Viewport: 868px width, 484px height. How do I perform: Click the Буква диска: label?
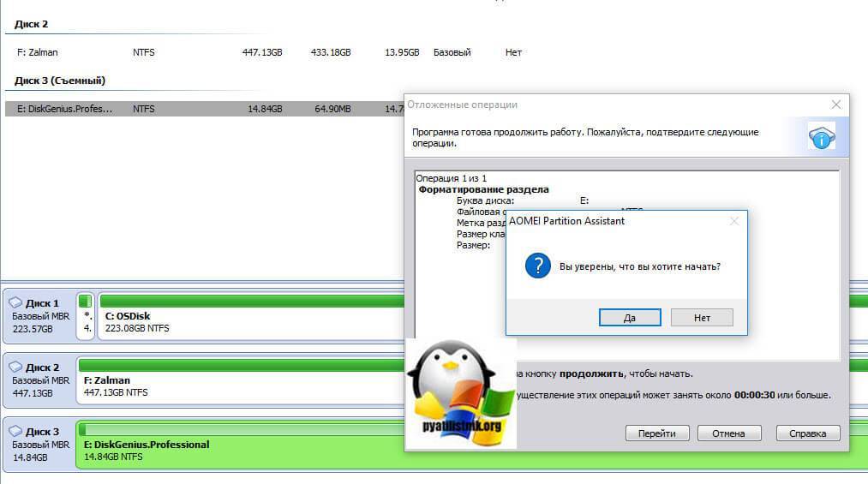point(485,200)
